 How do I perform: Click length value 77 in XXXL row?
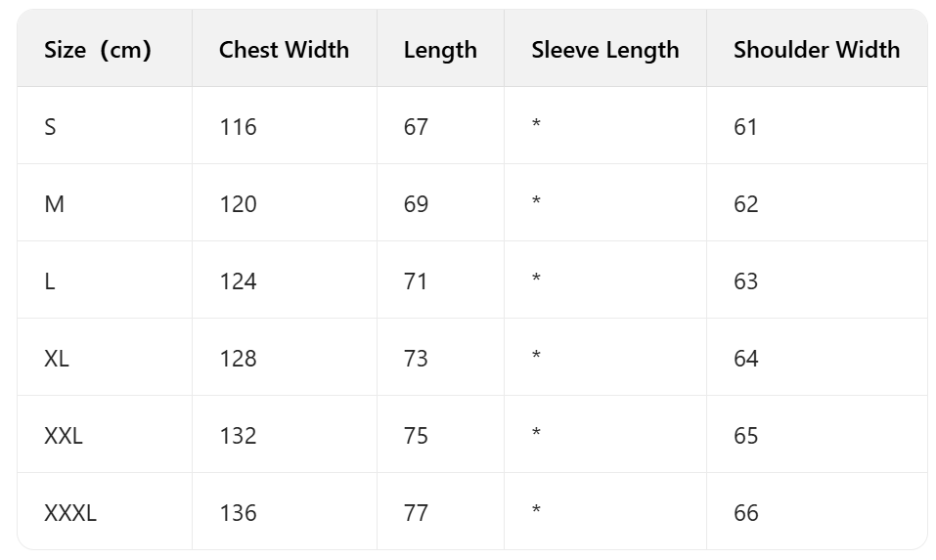(x=416, y=513)
